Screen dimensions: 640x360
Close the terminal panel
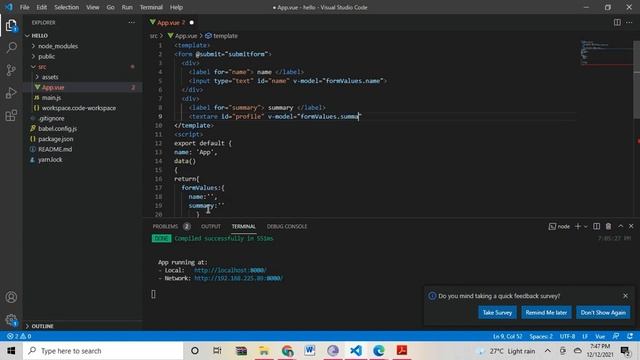(631, 226)
